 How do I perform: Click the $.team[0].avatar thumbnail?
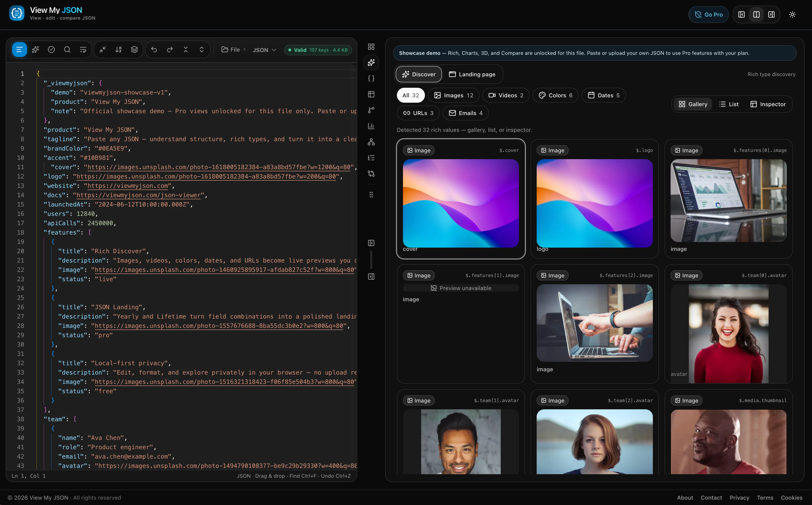pyautogui.click(x=728, y=334)
